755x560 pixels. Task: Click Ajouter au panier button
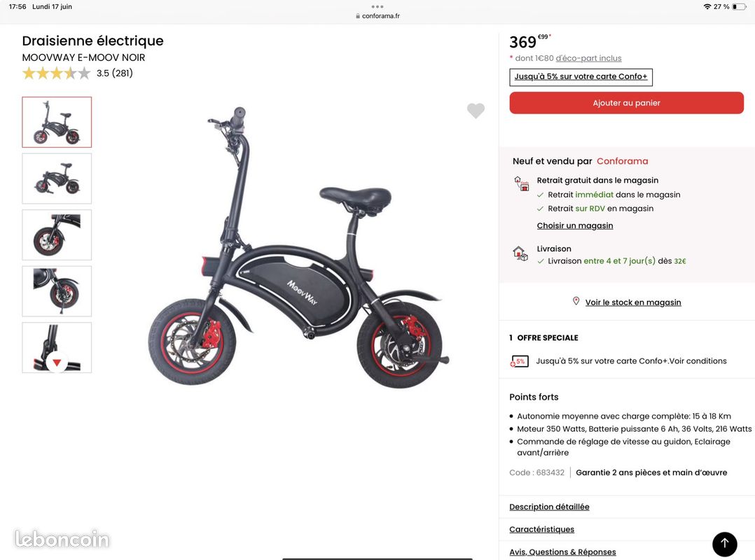tap(626, 103)
